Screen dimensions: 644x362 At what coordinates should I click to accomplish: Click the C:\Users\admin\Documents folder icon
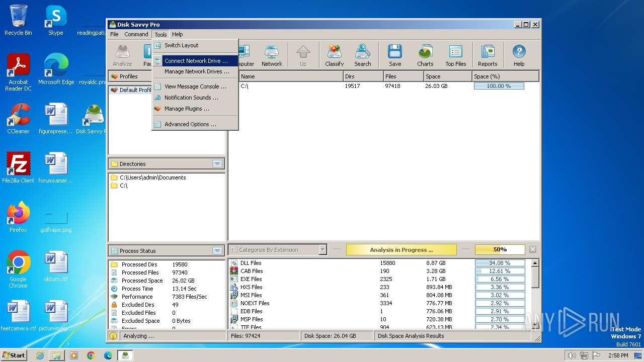tap(114, 177)
